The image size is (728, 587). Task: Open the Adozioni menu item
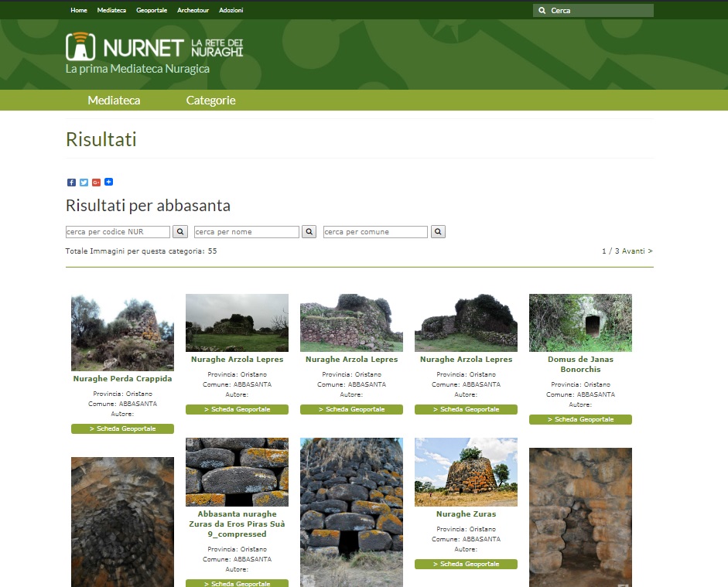(x=231, y=10)
